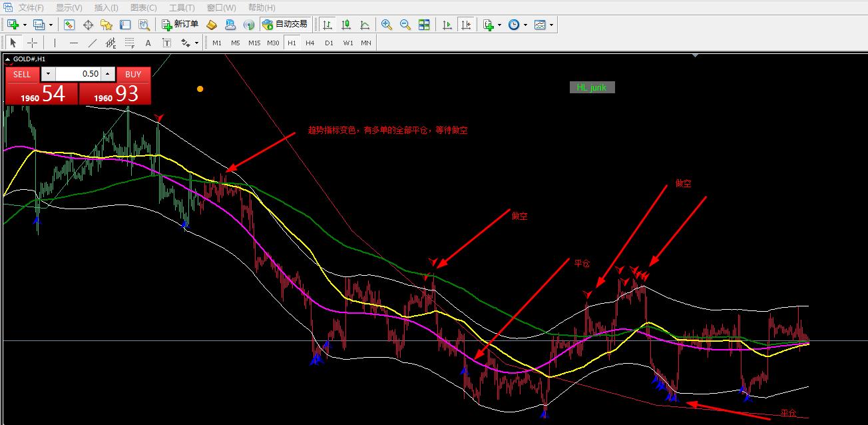Click the BUY one-click trading button
Screen dimensions: 868x425
tap(133, 74)
